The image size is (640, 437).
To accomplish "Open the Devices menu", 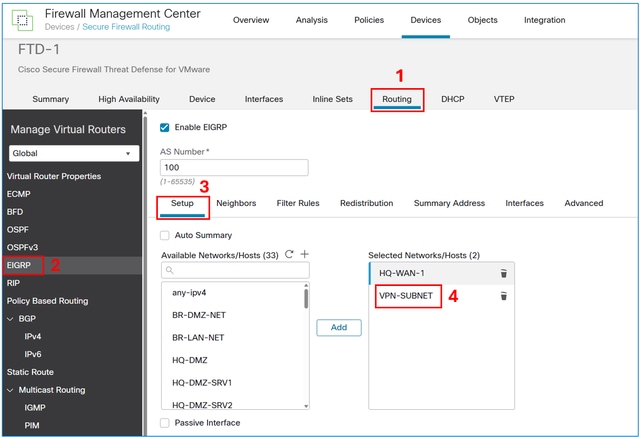I will pyautogui.click(x=426, y=20).
